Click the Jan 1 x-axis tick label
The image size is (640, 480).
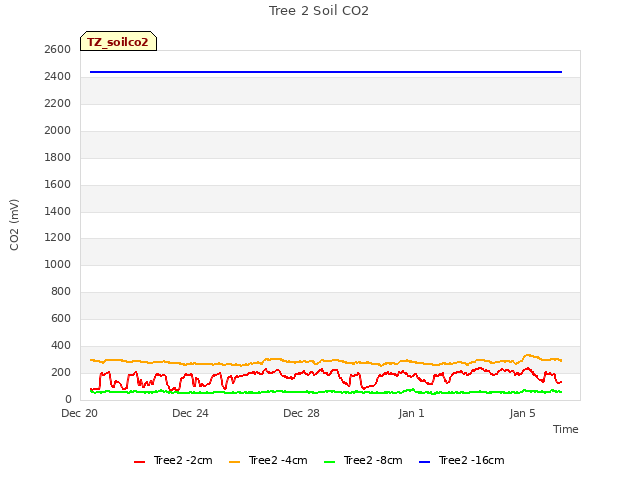411,413
